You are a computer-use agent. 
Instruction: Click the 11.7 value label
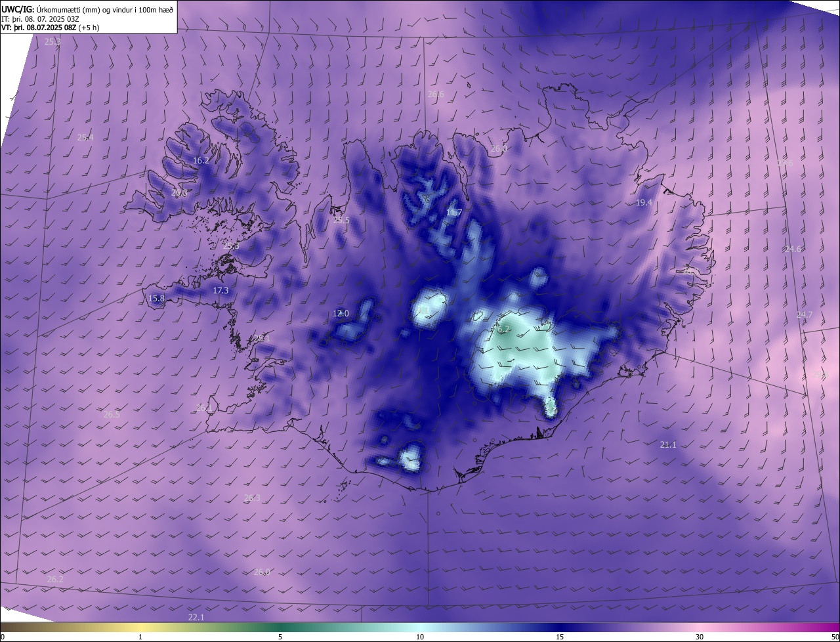454,212
